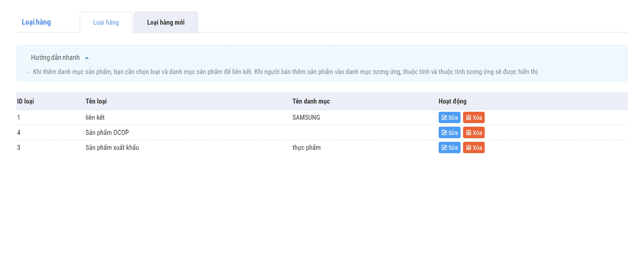Click the trash icon for Sản phẩm xuất khẩu
Viewport: 644px width, 259px height.
(468, 148)
